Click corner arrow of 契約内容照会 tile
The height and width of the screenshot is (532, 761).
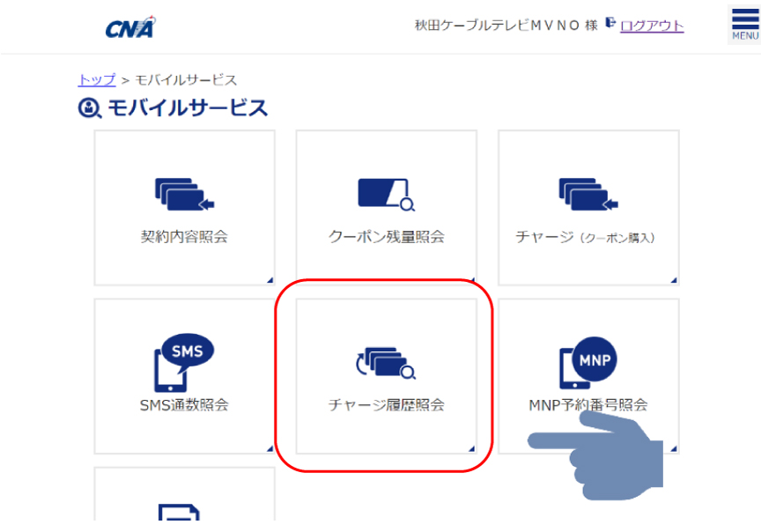coord(270,280)
